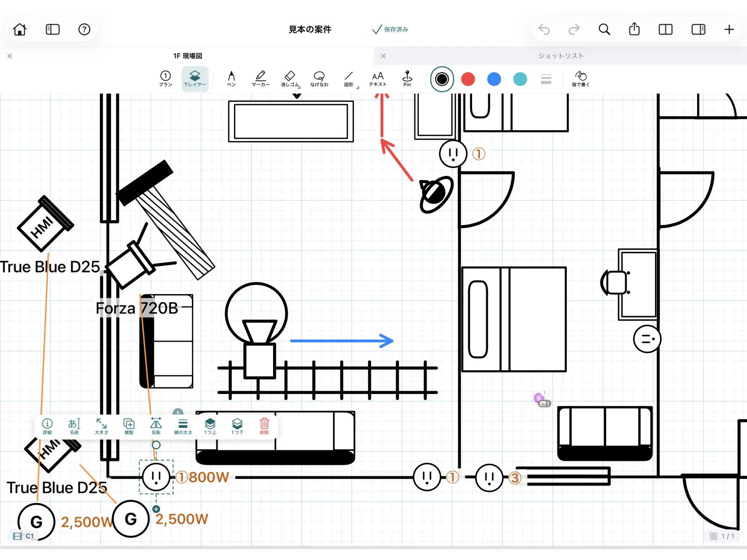Image resolution: width=747 pixels, height=560 pixels.
Task: Duplicate object with 複製
Action: pos(129,426)
